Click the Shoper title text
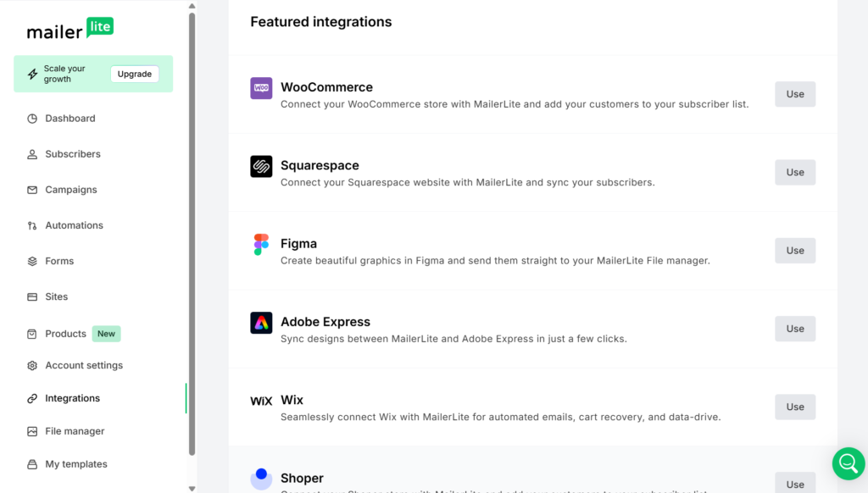This screenshot has height=493, width=868. [302, 478]
